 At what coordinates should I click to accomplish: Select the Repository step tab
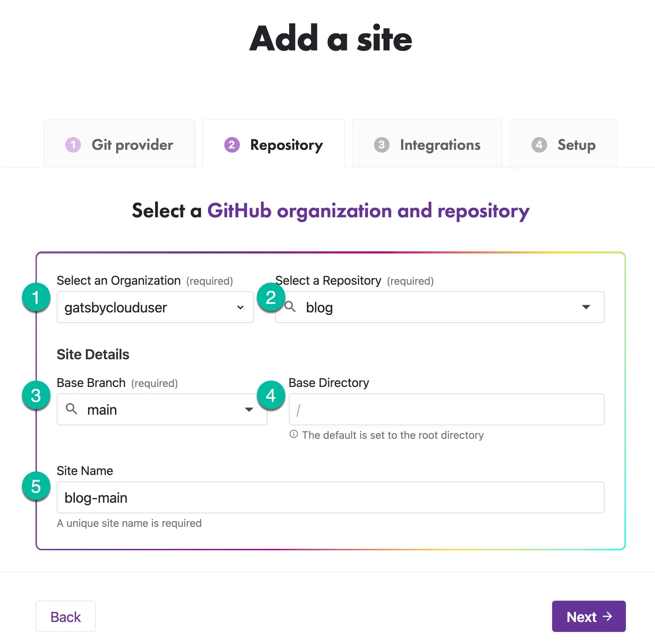point(274,144)
